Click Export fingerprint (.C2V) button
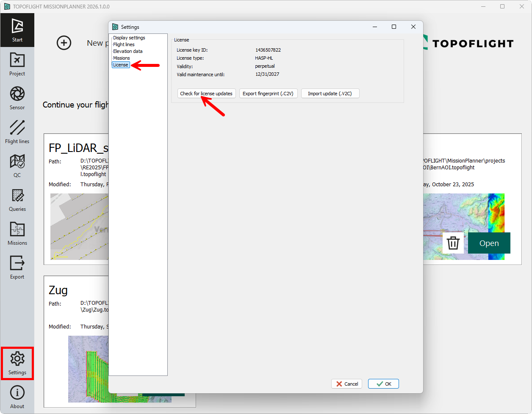 268,94
